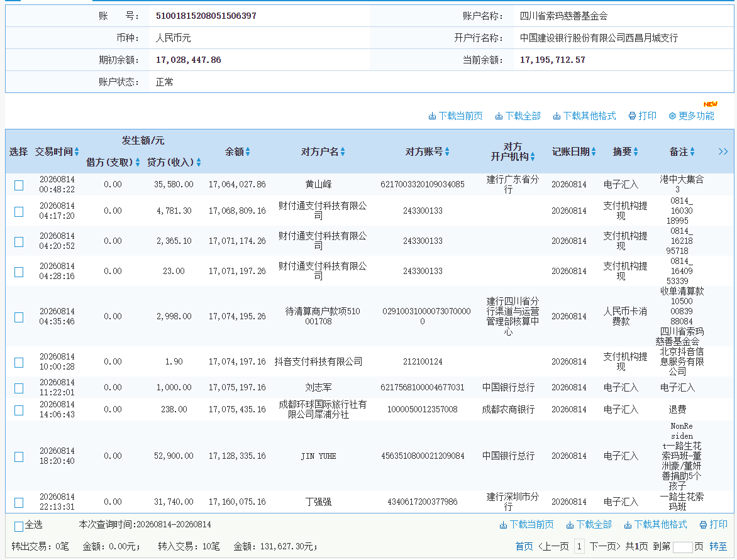Screen dimensions: 737x560
Task: Go to 上一页 previous page
Action: pos(553,546)
